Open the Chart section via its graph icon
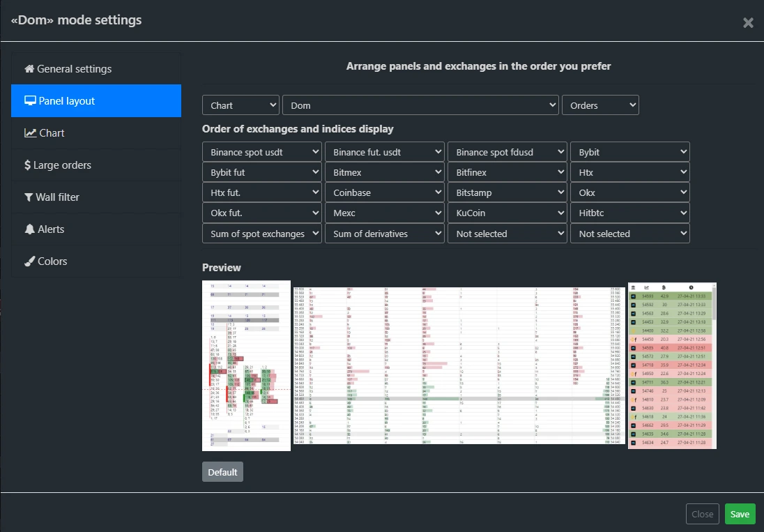764x532 pixels. 29,132
